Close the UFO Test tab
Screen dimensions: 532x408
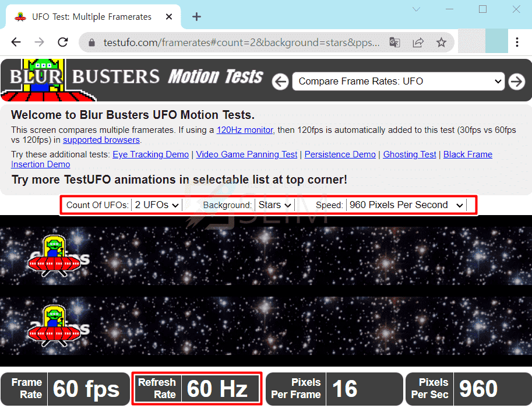point(169,17)
